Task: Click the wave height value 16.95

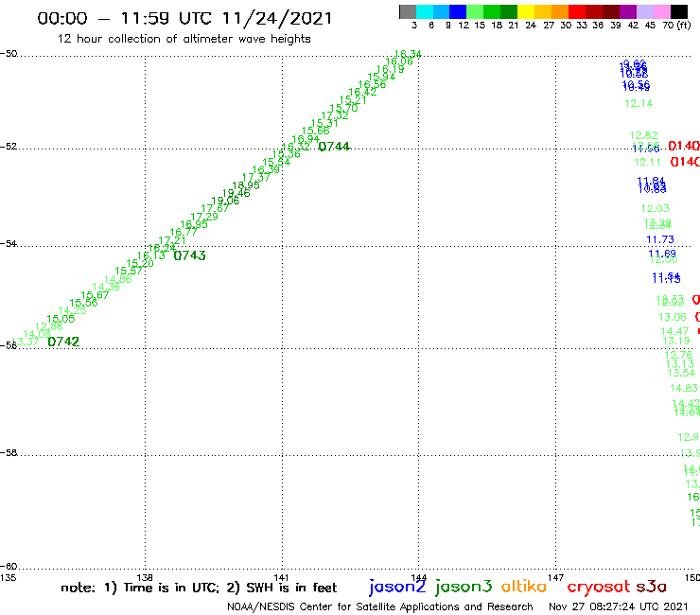Action: pos(194,224)
